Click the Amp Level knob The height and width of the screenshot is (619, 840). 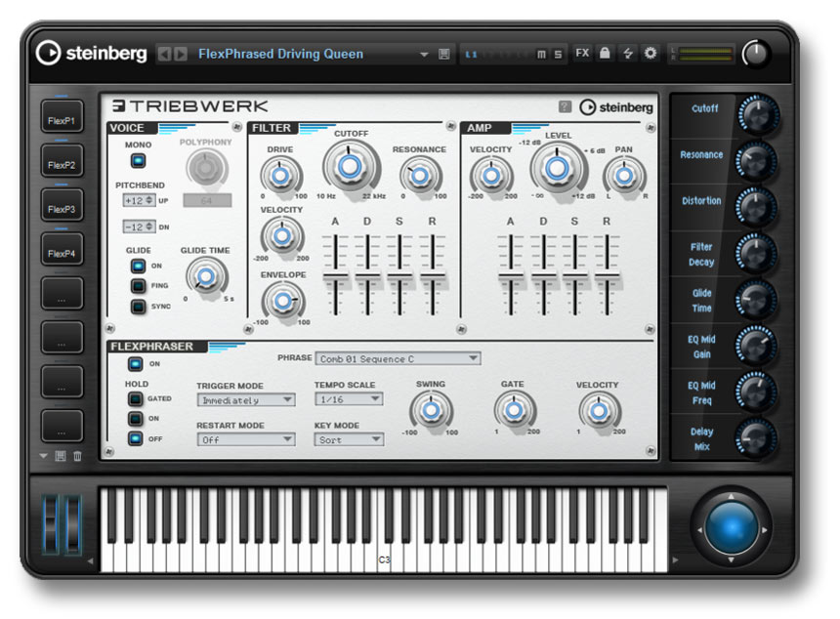pos(557,169)
